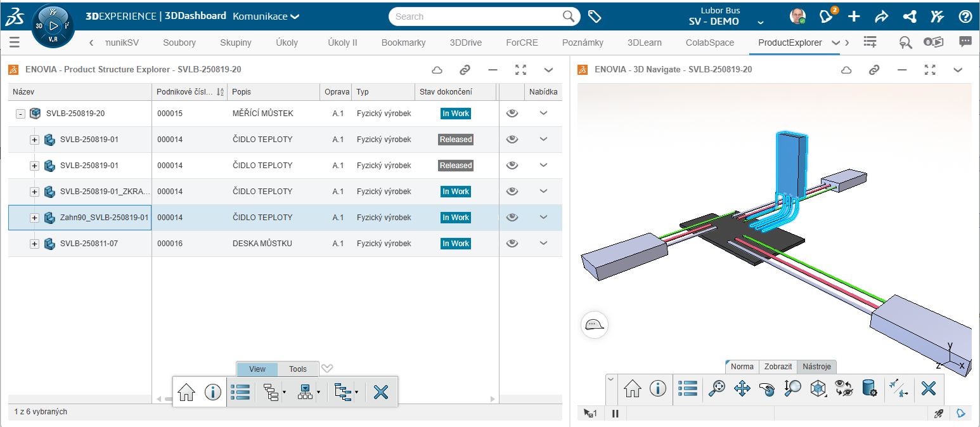Open the main hamburger menu

(x=15, y=43)
